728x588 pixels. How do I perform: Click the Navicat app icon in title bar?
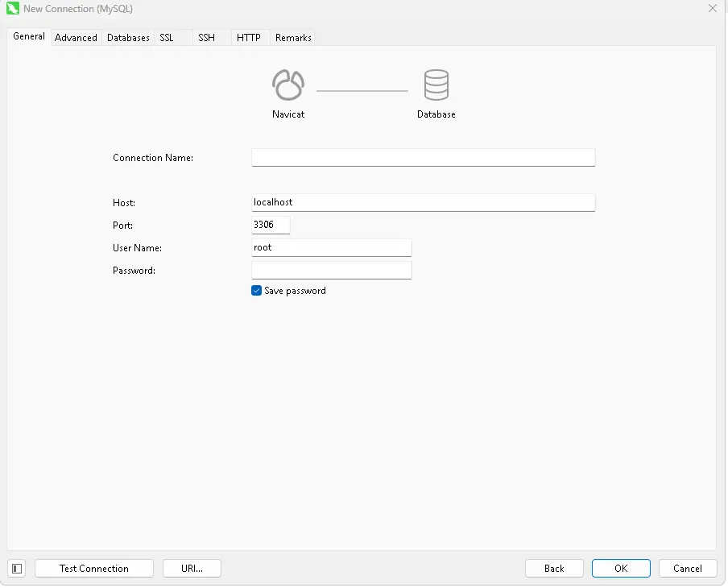pyautogui.click(x=13, y=9)
